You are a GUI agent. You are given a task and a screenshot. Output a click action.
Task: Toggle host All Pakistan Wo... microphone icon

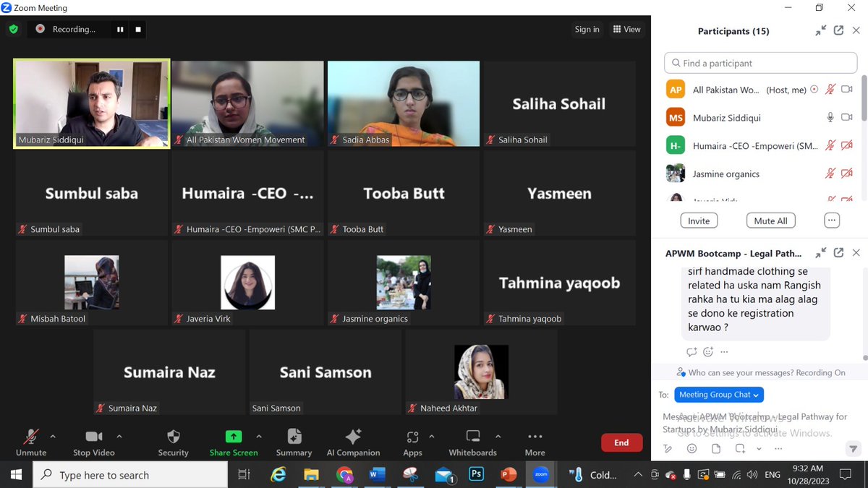[830, 90]
